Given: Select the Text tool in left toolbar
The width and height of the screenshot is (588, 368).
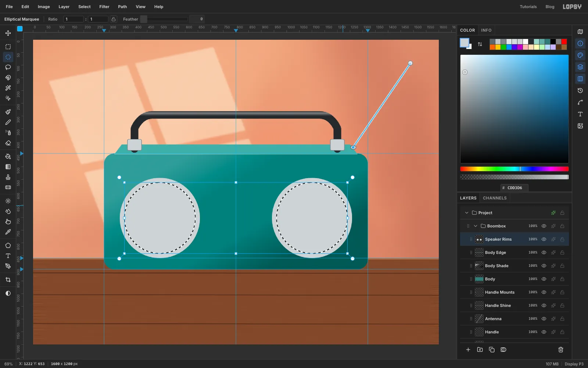Looking at the screenshot, I should [8, 256].
